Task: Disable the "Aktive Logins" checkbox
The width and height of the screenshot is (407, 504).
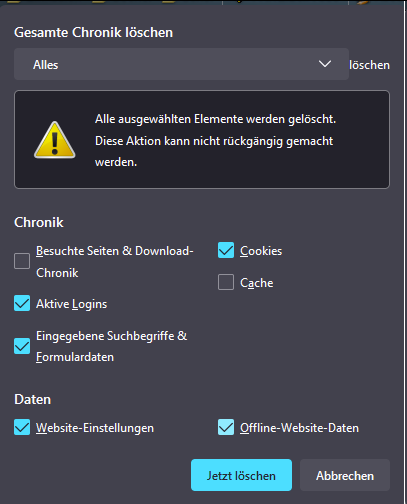Action: pos(22,303)
